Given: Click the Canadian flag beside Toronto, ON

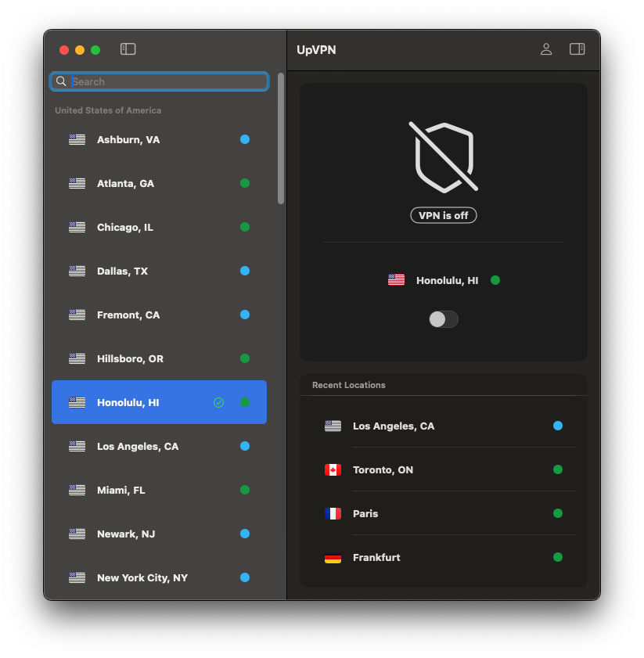Looking at the screenshot, I should 333,469.
